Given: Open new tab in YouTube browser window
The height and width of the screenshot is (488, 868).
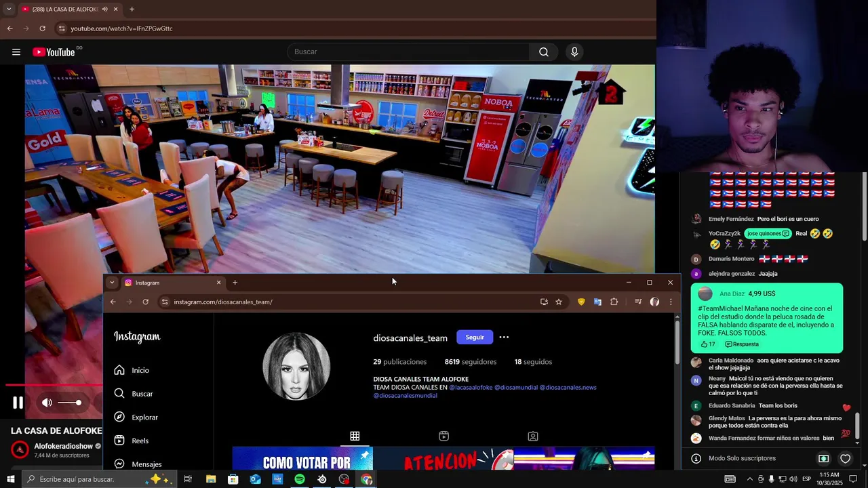Looking at the screenshot, I should pos(132,9).
